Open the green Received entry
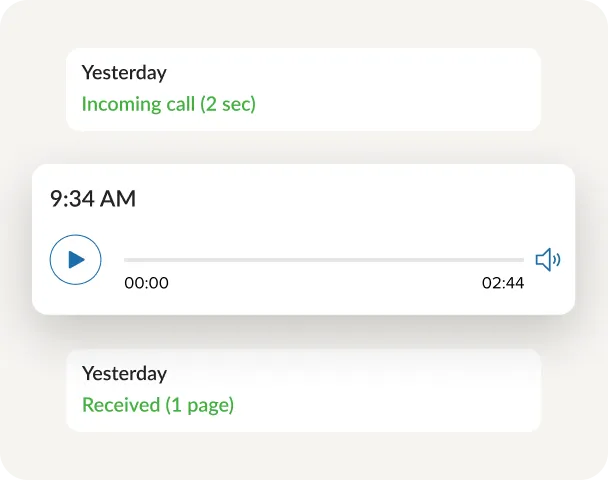The width and height of the screenshot is (608, 480). pos(157,405)
